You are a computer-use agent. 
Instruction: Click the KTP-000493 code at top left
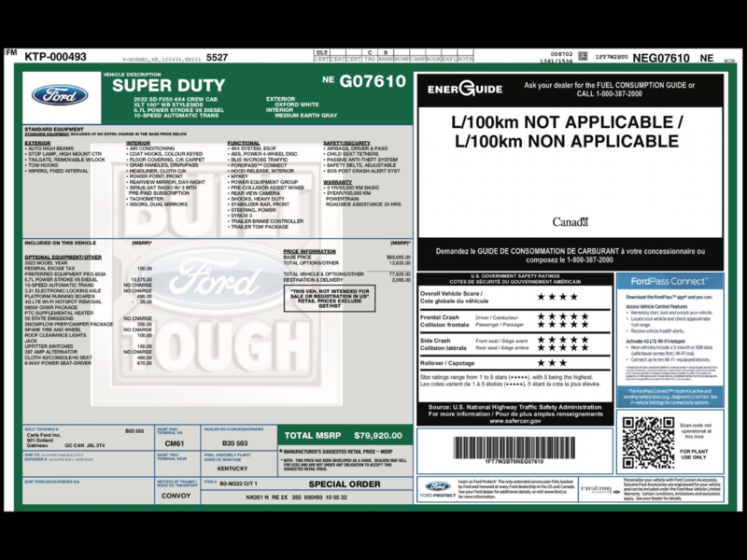point(55,57)
